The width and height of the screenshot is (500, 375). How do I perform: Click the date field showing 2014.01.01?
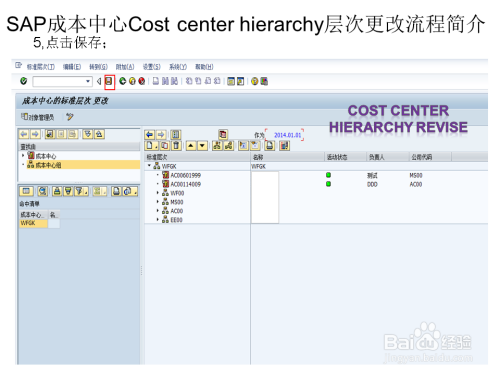coord(285,135)
